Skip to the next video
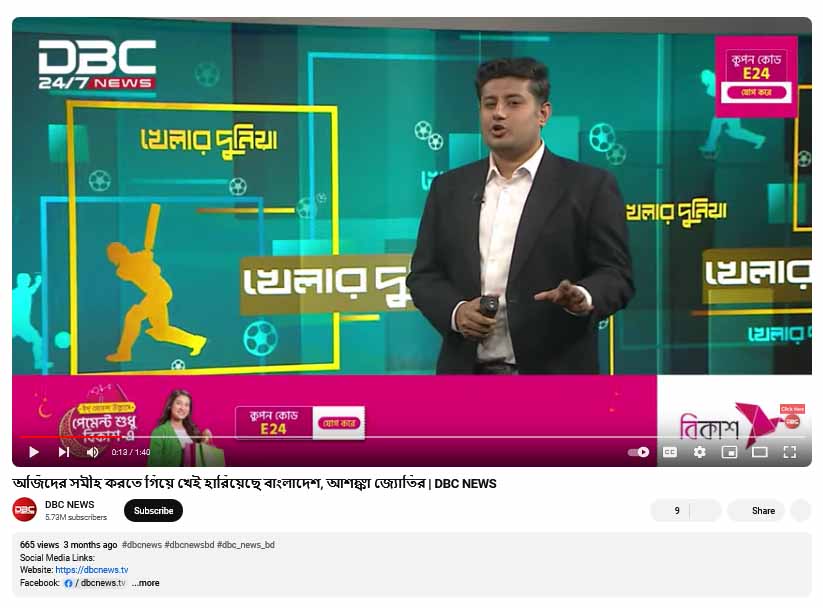The height and width of the screenshot is (608, 823). 63,452
